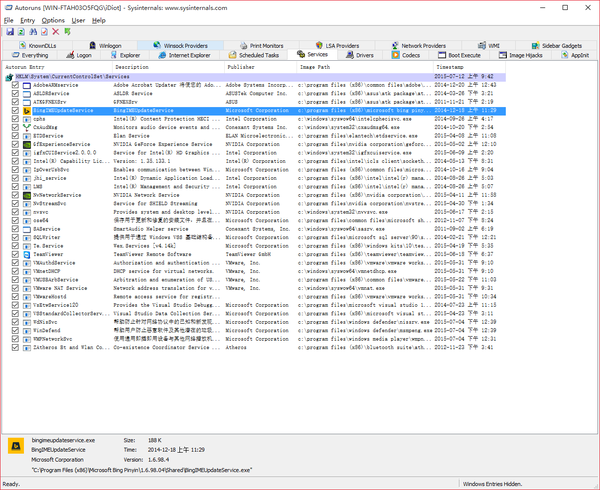Toggle the NvStreamSvc checkbox

(x=15, y=203)
